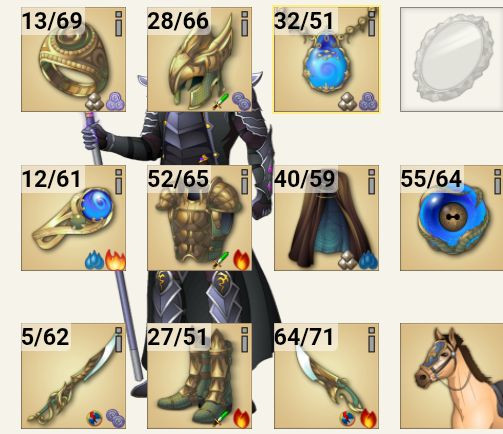Image resolution: width=503 pixels, height=434 pixels.
Task: Show info for cloak 40/59
Action: click(371, 181)
